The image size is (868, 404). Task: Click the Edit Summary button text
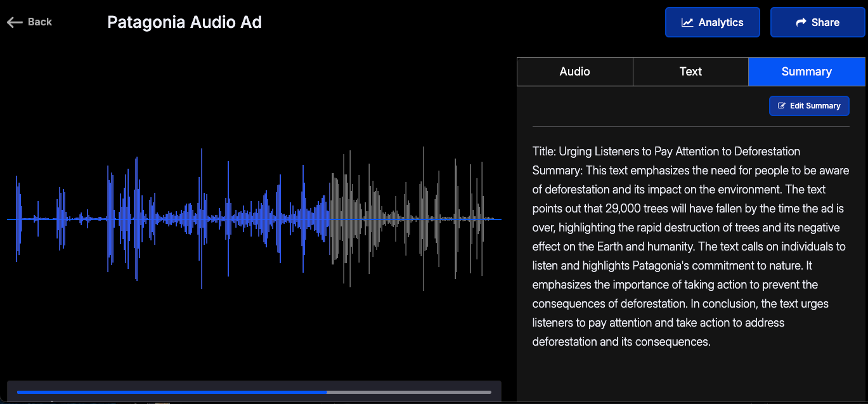click(815, 106)
